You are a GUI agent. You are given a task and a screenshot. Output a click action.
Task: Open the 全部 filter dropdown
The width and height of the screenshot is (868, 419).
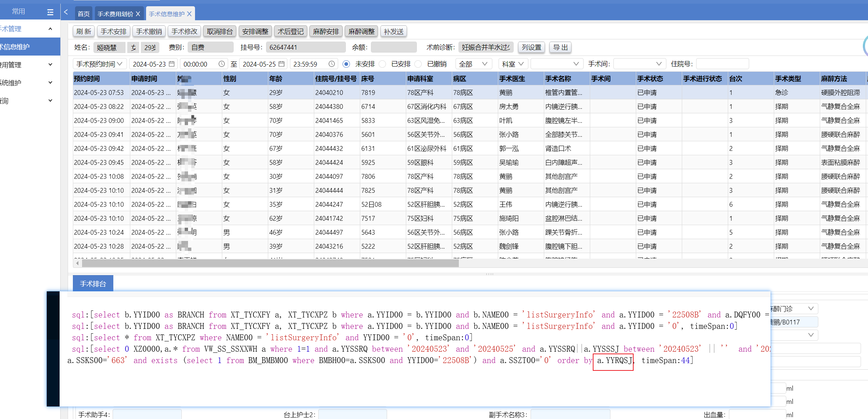tap(474, 64)
